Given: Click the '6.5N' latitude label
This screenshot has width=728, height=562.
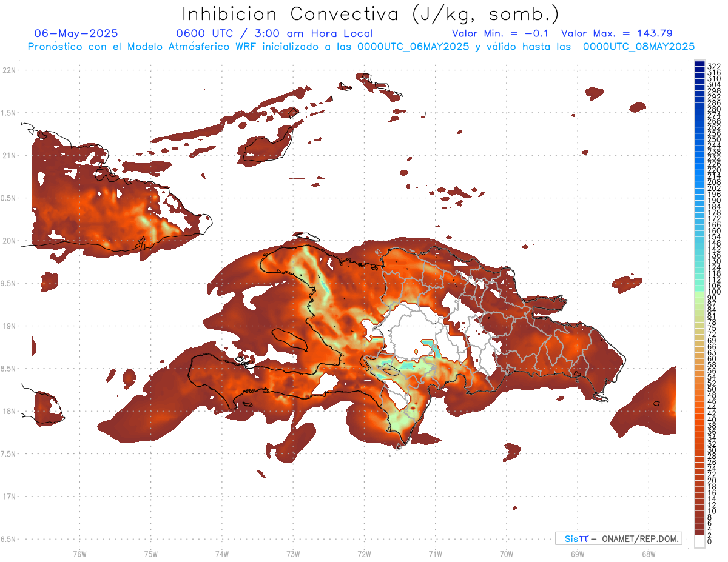Looking at the screenshot, I should (x=8, y=539).
